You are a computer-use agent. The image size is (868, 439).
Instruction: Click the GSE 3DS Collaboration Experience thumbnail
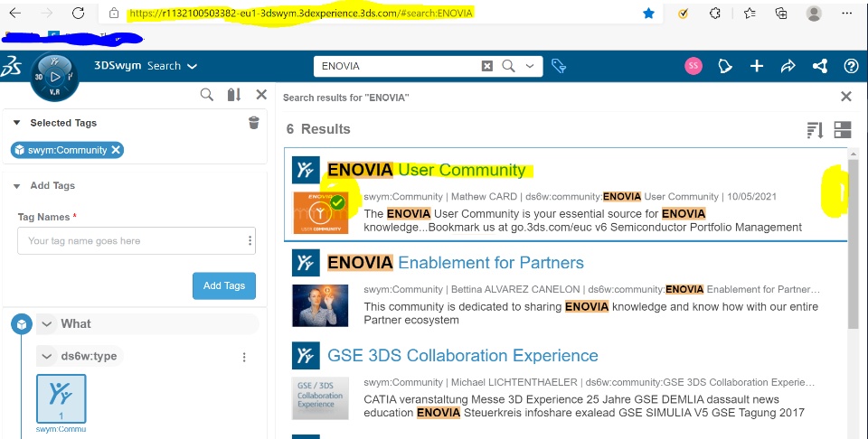(x=320, y=398)
